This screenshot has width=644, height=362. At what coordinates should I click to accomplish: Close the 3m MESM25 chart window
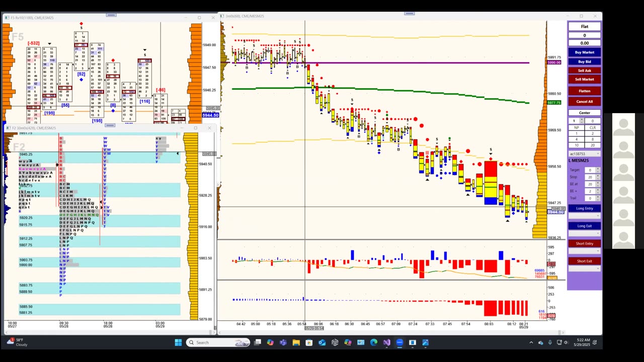tap(595, 16)
